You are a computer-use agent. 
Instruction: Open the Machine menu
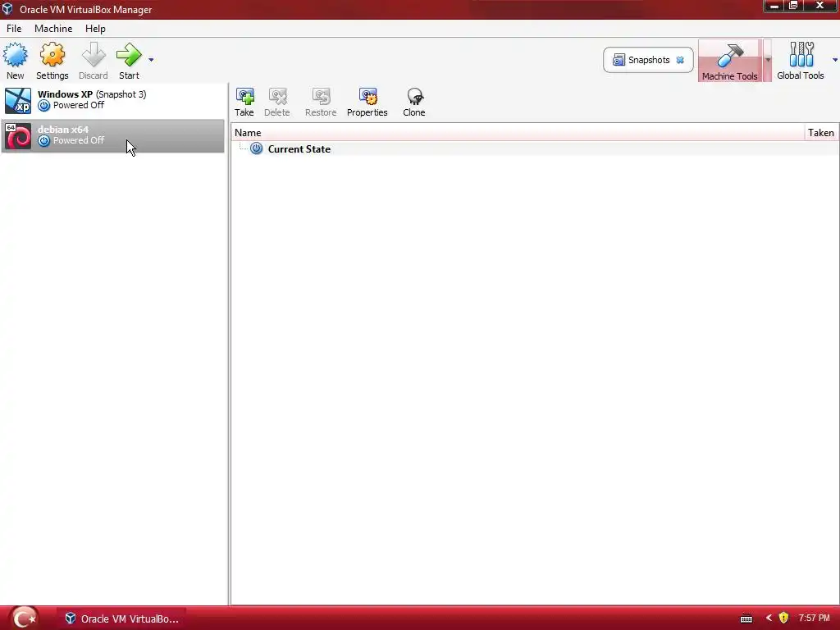(x=53, y=29)
